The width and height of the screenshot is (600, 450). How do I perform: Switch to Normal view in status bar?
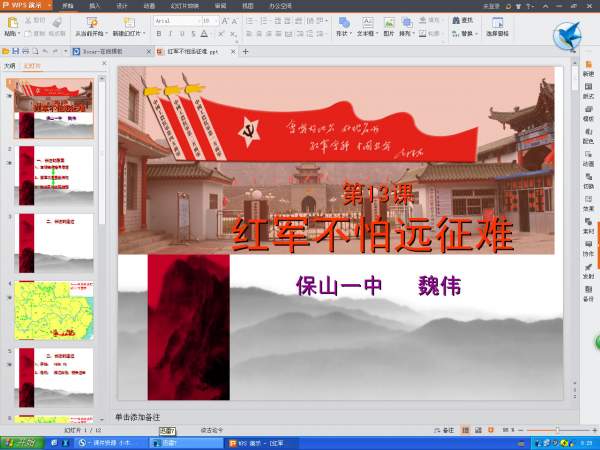(465, 430)
